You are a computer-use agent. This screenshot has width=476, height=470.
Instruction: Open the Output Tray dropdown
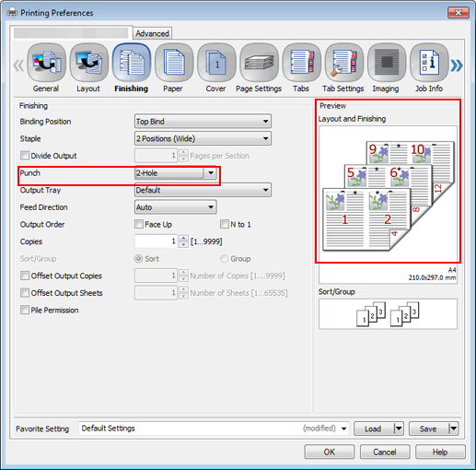[x=203, y=190]
